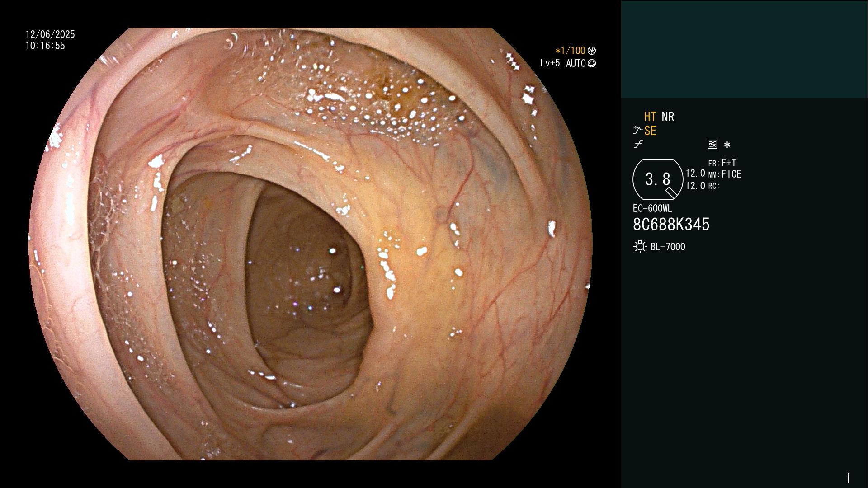This screenshot has width=868, height=488.
Task: Click the FR: F+T setting
Action: 722,163
